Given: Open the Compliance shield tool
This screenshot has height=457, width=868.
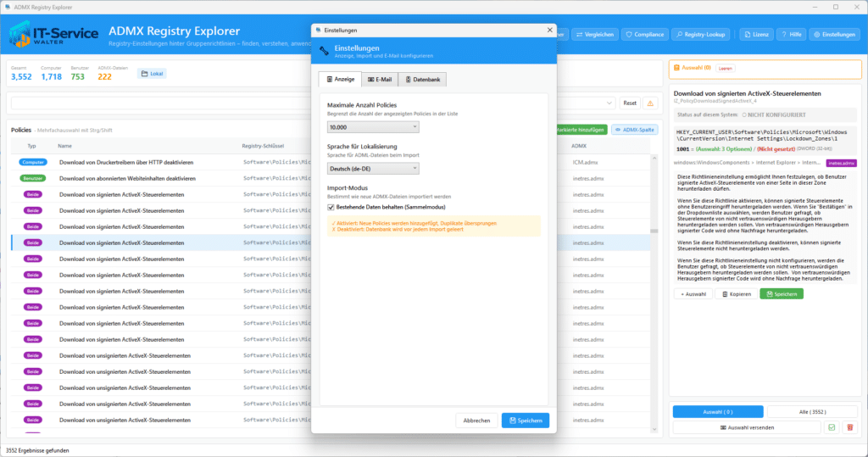Looking at the screenshot, I should (644, 35).
